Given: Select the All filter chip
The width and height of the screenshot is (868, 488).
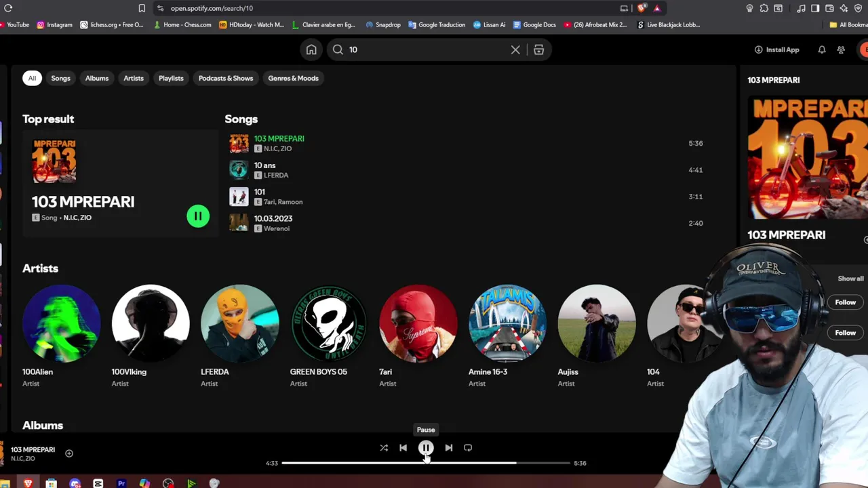Looking at the screenshot, I should (32, 78).
